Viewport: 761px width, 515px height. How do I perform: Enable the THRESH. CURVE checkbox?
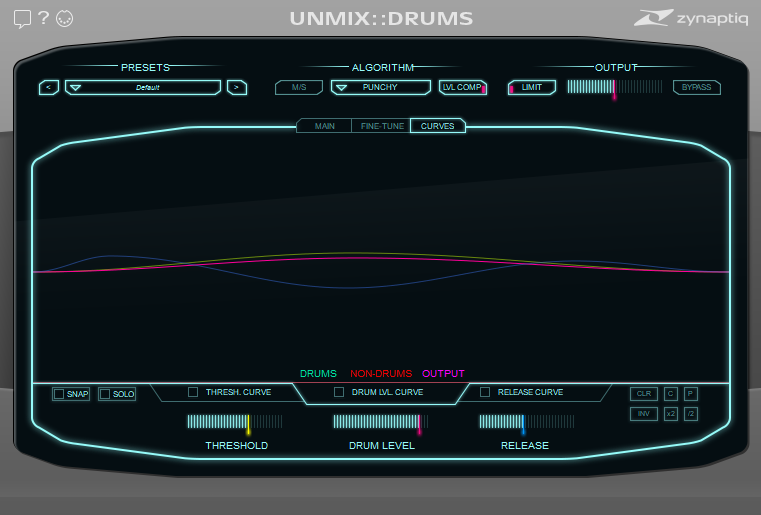pyautogui.click(x=193, y=392)
